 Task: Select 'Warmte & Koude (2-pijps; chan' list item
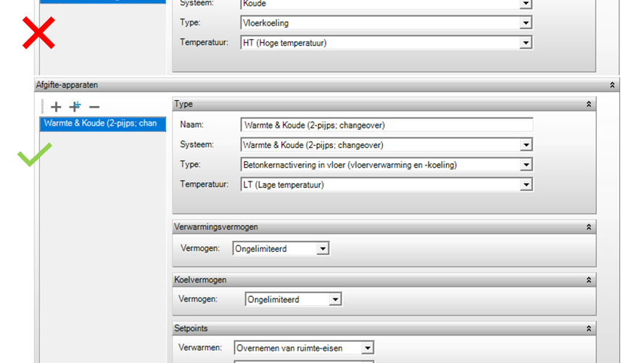pos(100,123)
